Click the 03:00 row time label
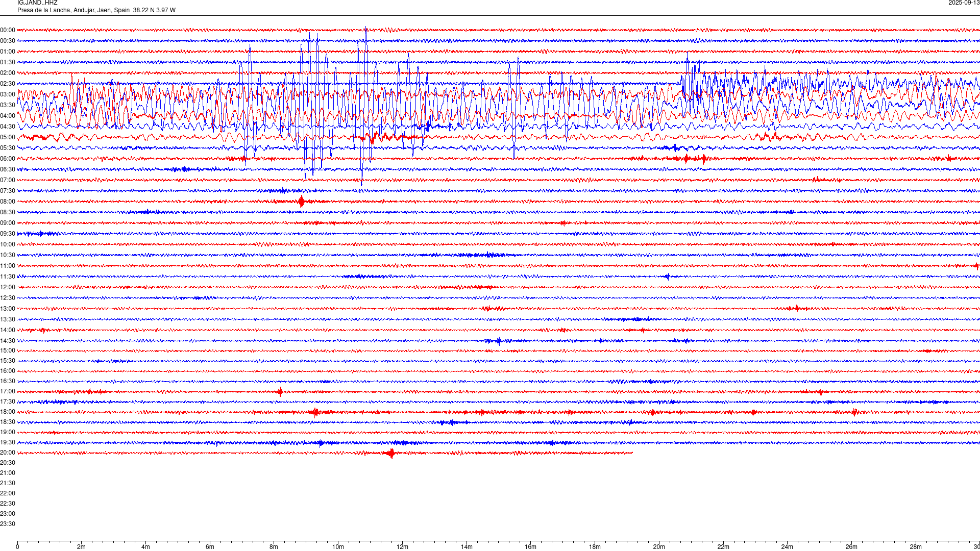Viewport: 980px width, 551px height. [x=8, y=94]
